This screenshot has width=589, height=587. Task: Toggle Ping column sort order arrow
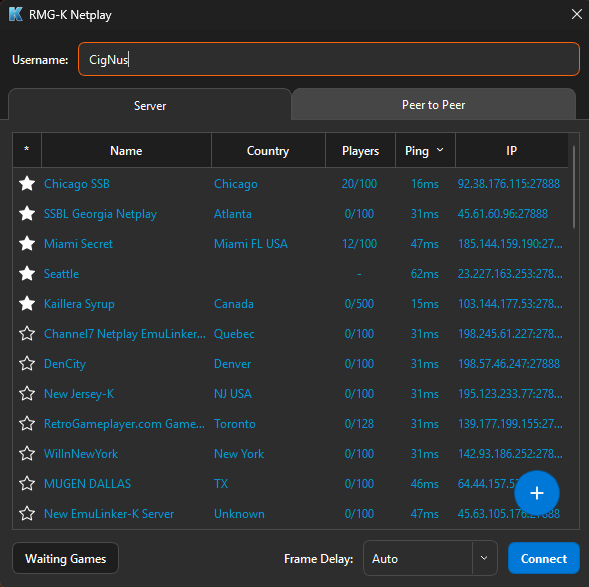click(x=440, y=150)
